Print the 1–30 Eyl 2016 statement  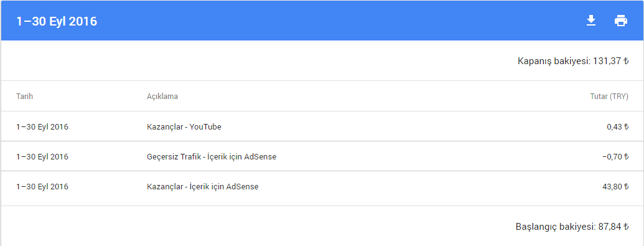pyautogui.click(x=620, y=21)
